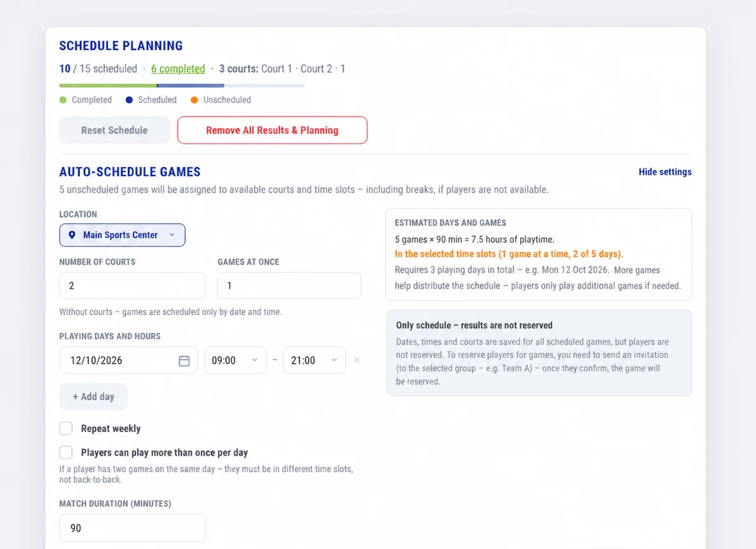
Task: Focus the Match Duration minutes field
Action: (133, 528)
